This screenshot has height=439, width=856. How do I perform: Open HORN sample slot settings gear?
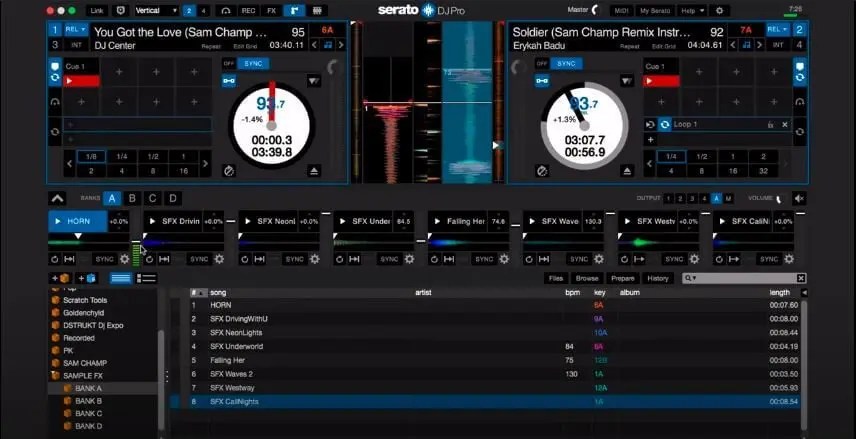[124, 259]
